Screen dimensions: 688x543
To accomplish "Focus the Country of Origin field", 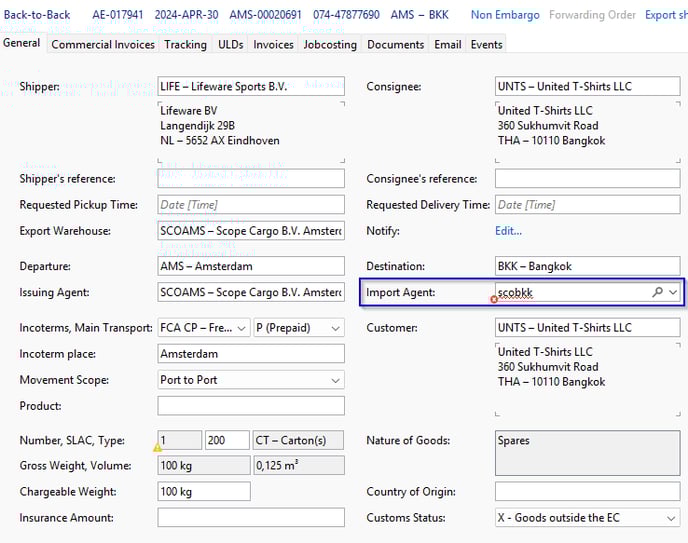I will [x=587, y=492].
